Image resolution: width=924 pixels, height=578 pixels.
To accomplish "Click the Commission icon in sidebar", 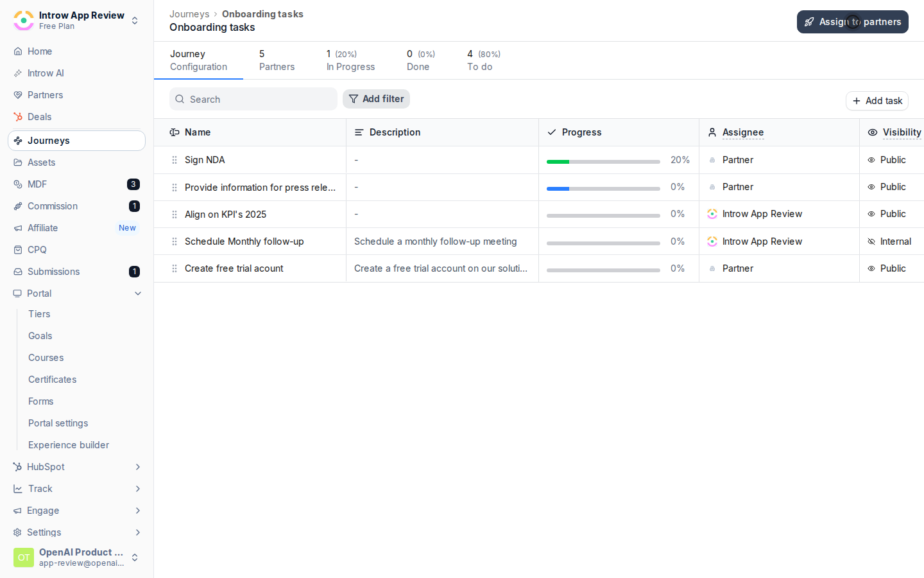I will pyautogui.click(x=18, y=206).
